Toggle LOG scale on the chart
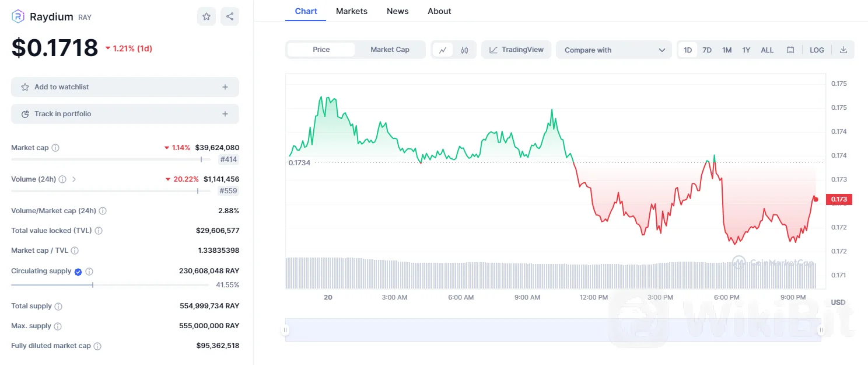Image resolution: width=868 pixels, height=365 pixels. 817,50
